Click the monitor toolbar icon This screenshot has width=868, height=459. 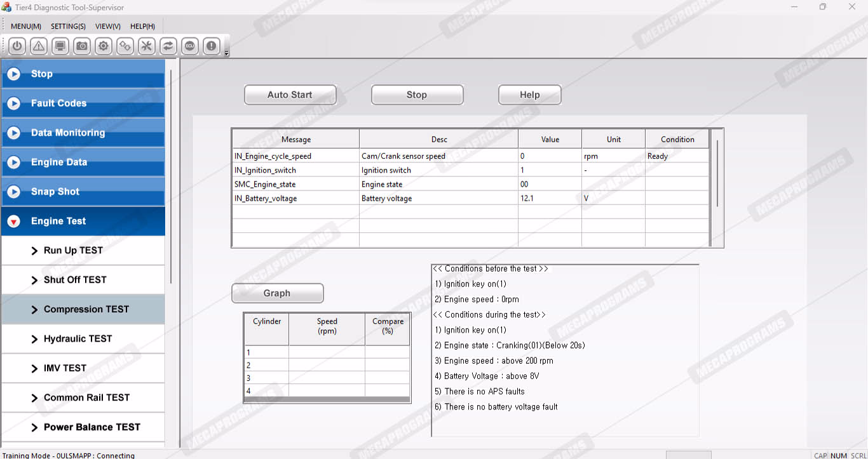(x=60, y=46)
